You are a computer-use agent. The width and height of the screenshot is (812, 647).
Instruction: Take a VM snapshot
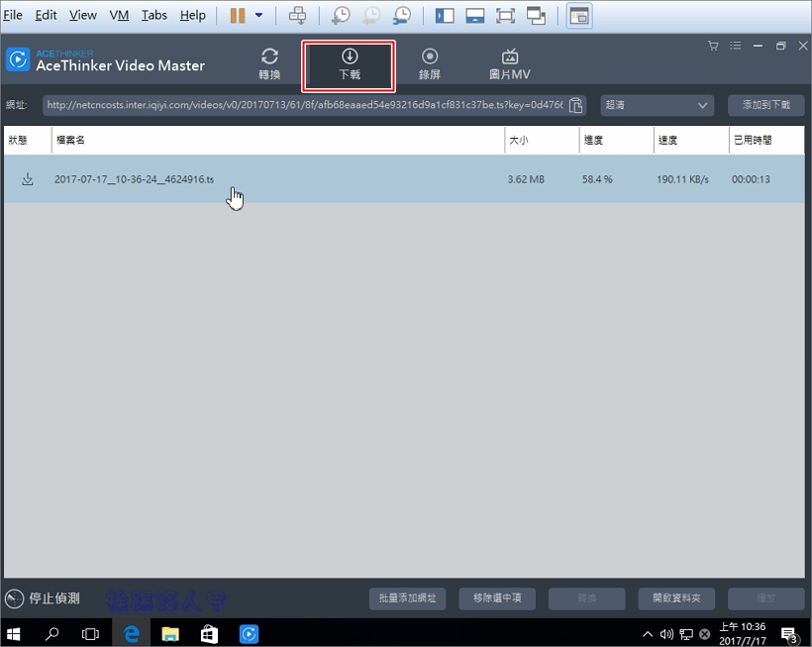click(341, 16)
